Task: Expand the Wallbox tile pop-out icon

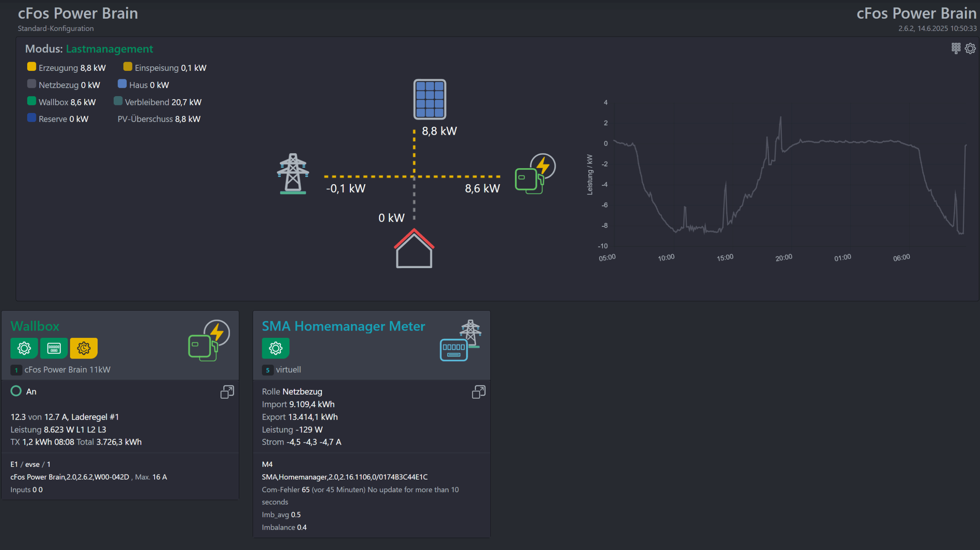Action: pos(227,392)
